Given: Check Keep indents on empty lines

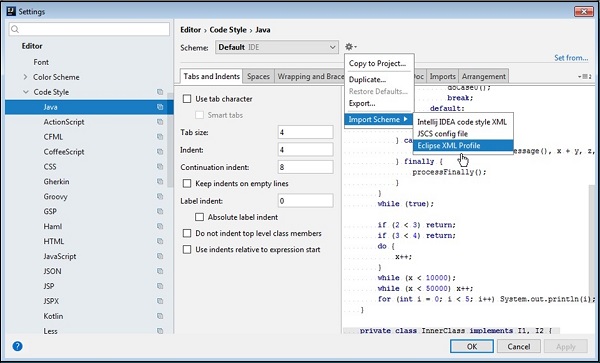Looking at the screenshot, I should click(x=187, y=184).
